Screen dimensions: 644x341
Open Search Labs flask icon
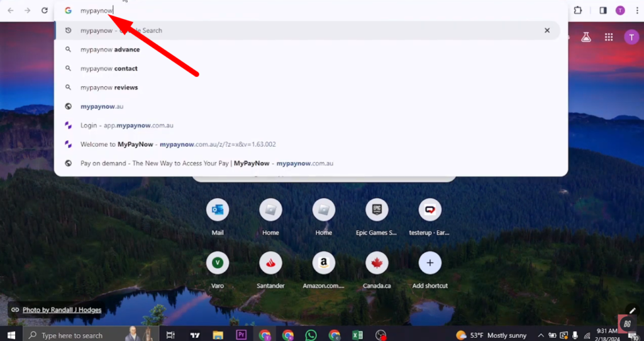(586, 37)
